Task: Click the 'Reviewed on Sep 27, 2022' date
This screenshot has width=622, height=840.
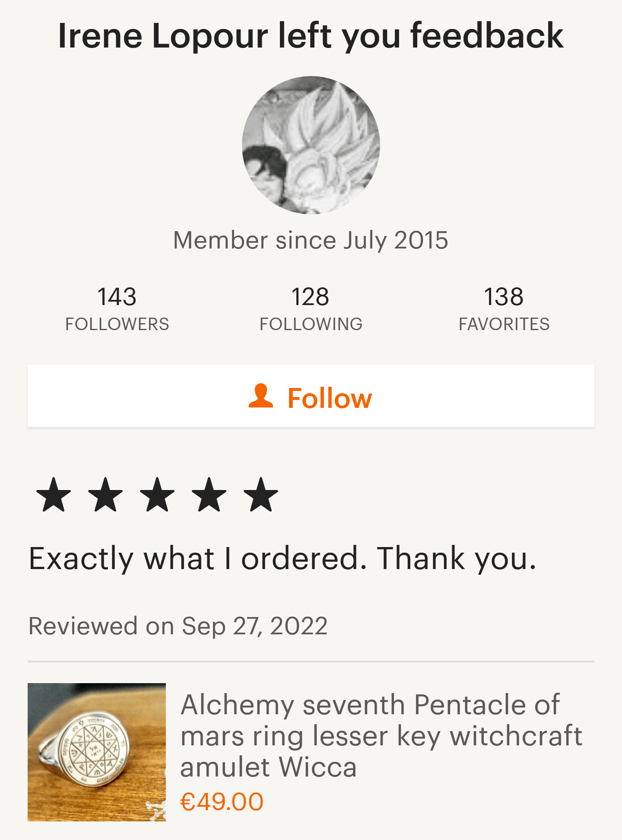Action: 178,626
